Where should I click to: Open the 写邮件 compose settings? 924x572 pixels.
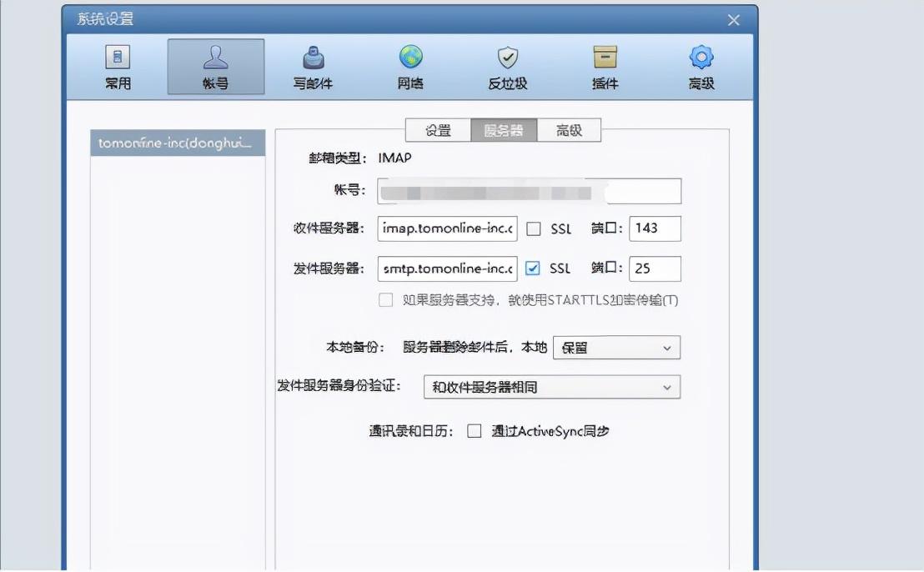click(x=313, y=68)
